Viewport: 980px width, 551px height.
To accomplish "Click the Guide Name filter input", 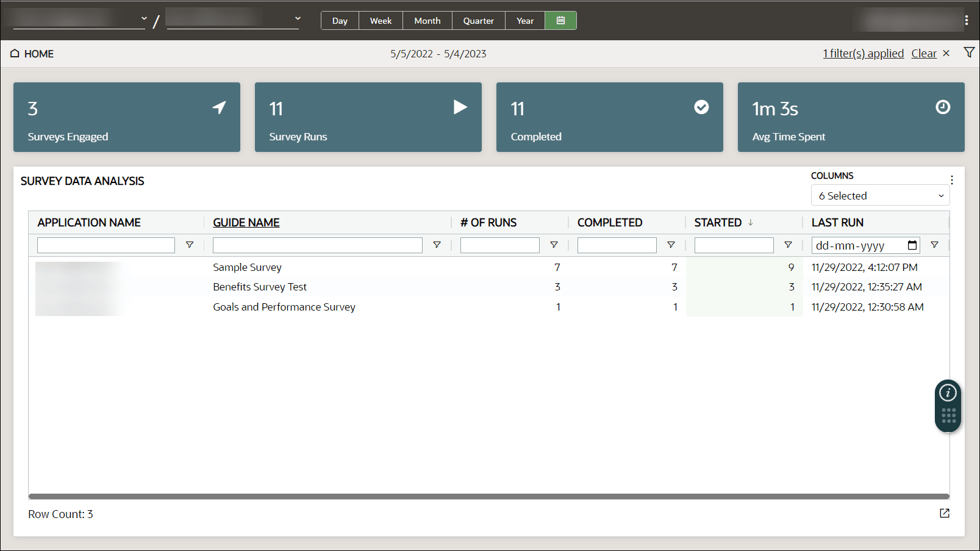I will click(318, 245).
